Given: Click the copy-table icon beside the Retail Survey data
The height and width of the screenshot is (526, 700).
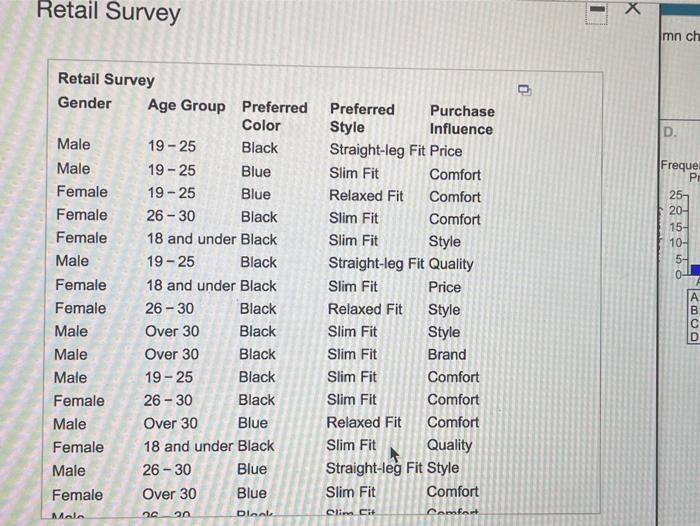Looking at the screenshot, I should pyautogui.click(x=525, y=90).
